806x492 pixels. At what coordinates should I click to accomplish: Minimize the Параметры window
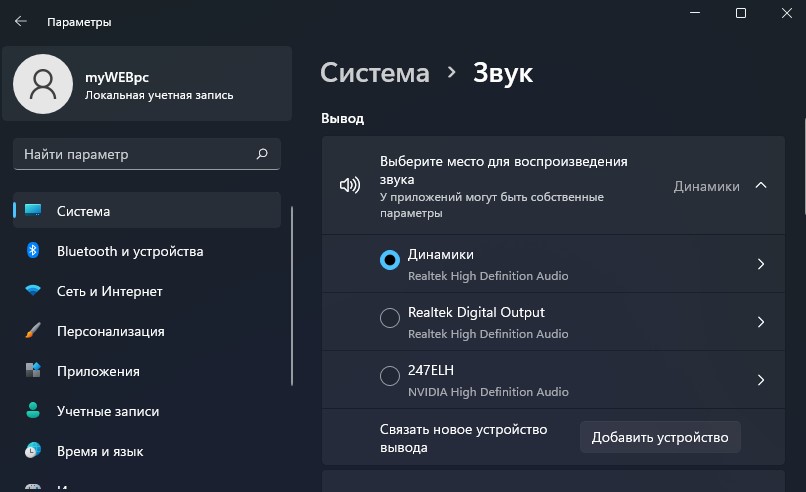click(695, 13)
